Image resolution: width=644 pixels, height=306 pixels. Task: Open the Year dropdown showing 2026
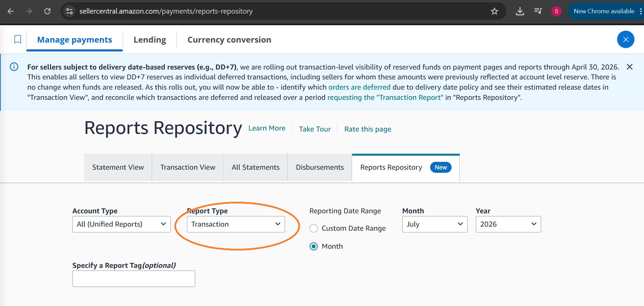pyautogui.click(x=508, y=224)
